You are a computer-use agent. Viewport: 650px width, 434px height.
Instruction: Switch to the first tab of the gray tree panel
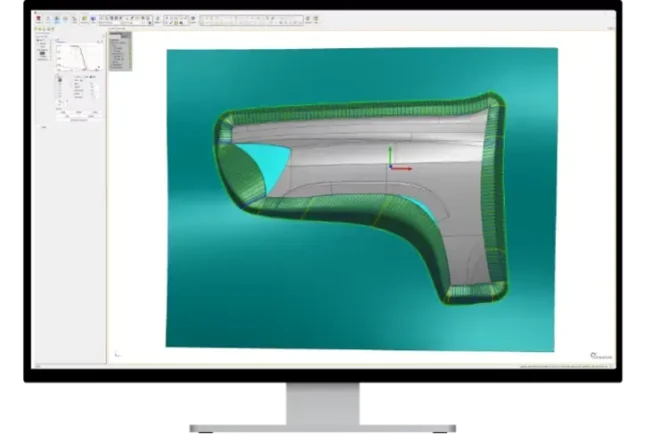[114, 37]
